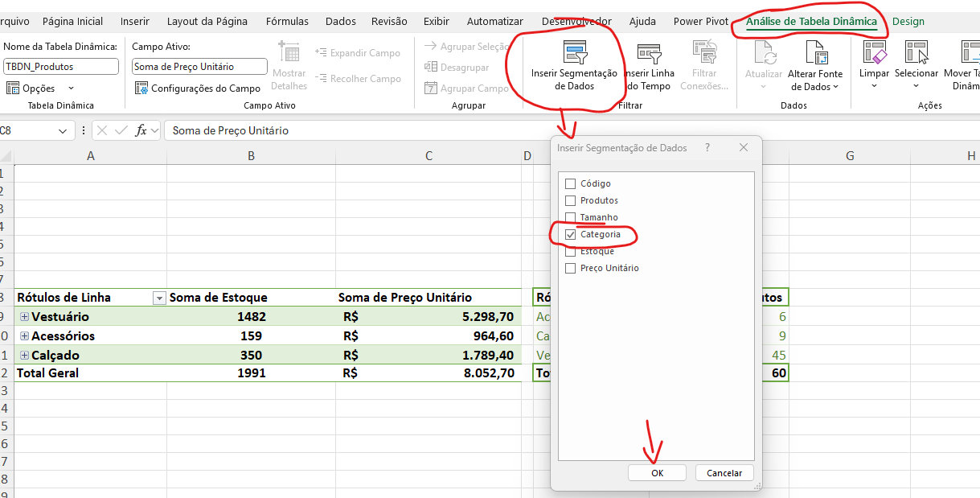Click the formula bar confirm checkmark
The image size is (980, 498).
pyautogui.click(x=121, y=130)
